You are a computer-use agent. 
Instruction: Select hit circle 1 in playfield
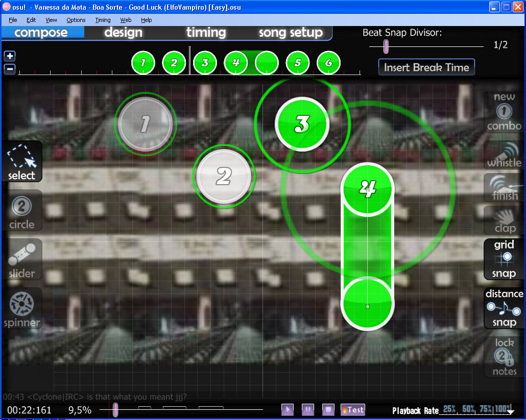click(145, 124)
